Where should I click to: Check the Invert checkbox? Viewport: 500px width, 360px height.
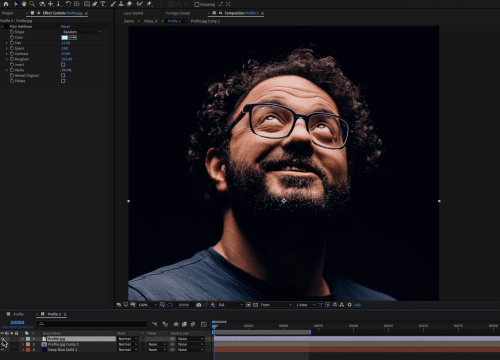click(x=63, y=65)
